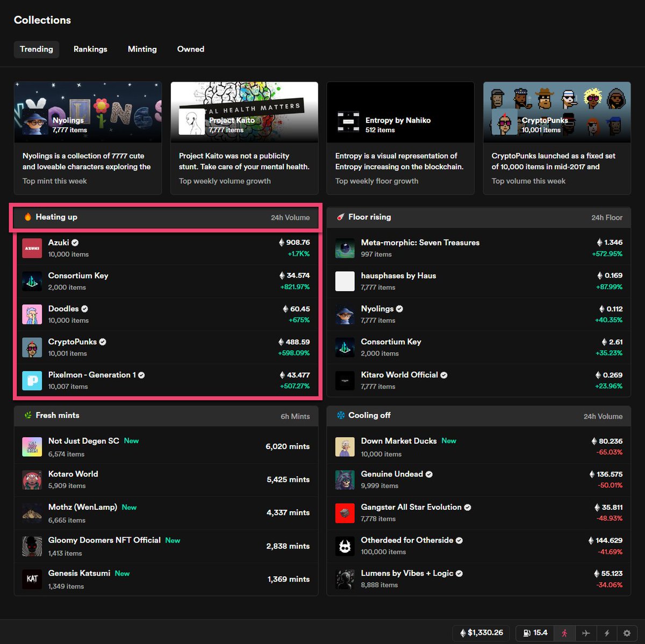Open the CryptoPunks featured card
645x644 pixels.
557,138
